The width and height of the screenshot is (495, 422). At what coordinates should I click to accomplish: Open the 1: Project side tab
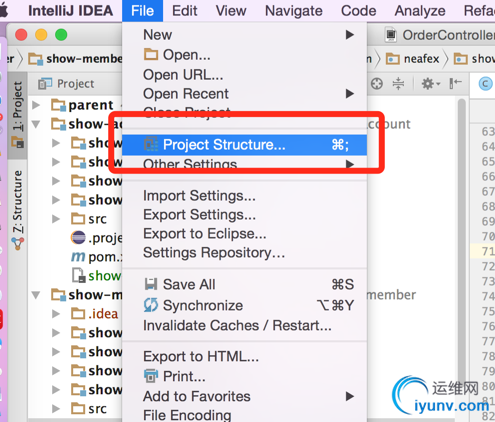pyautogui.click(x=18, y=115)
